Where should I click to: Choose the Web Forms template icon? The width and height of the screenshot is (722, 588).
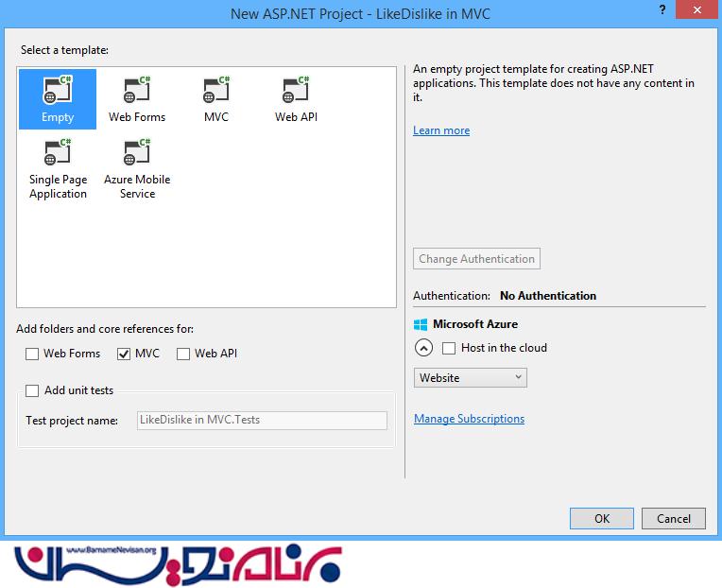coord(137,92)
